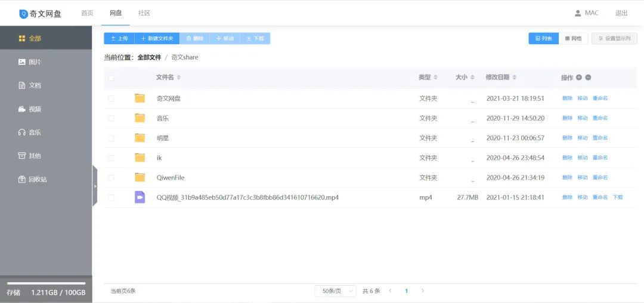Click the 27.7MB size cell

(467, 197)
